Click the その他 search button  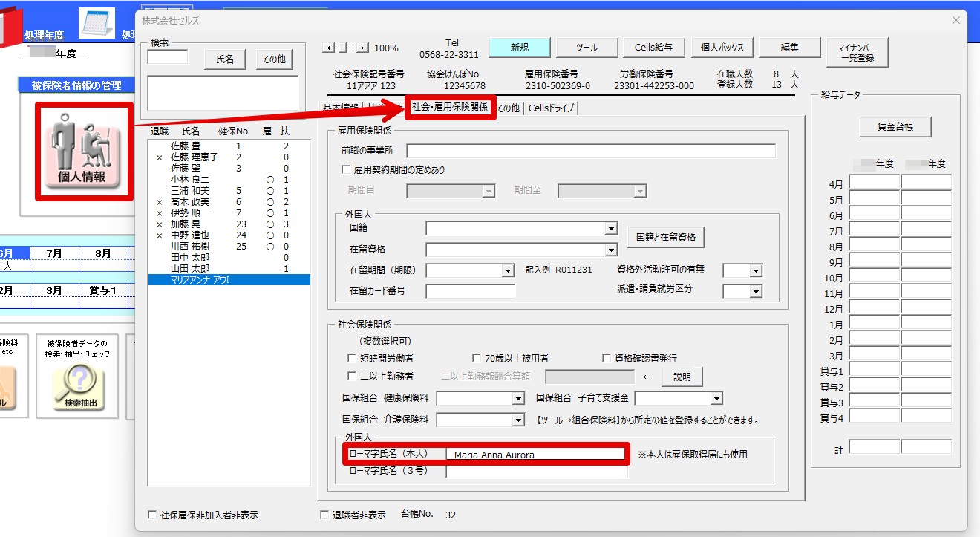(274, 59)
